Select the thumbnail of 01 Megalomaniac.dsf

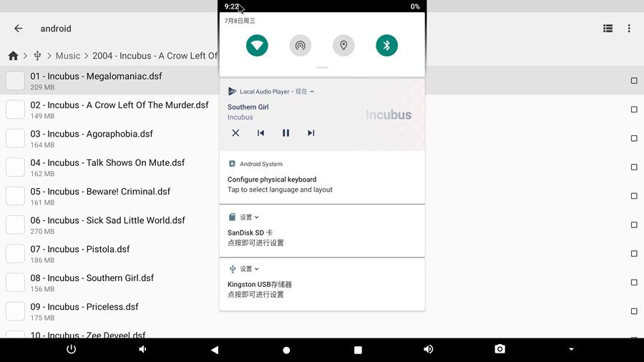pyautogui.click(x=15, y=81)
